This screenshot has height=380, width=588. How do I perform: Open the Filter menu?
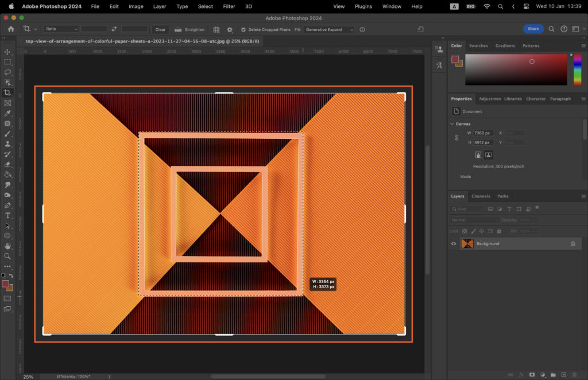(x=229, y=6)
